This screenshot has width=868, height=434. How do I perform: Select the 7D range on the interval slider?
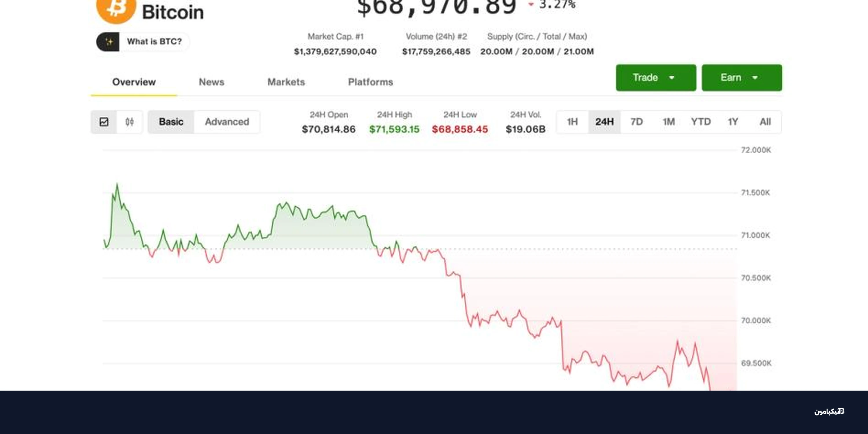point(637,122)
